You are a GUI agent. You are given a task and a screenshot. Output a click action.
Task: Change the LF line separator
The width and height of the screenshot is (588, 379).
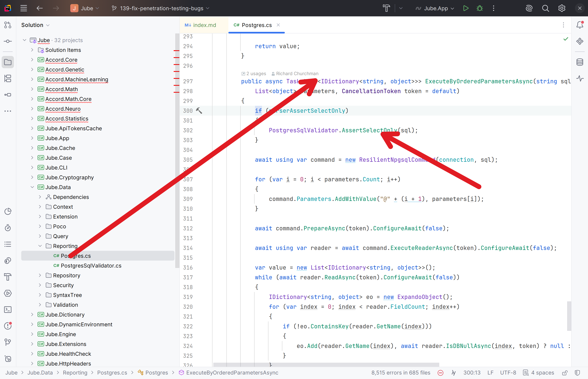pyautogui.click(x=490, y=373)
